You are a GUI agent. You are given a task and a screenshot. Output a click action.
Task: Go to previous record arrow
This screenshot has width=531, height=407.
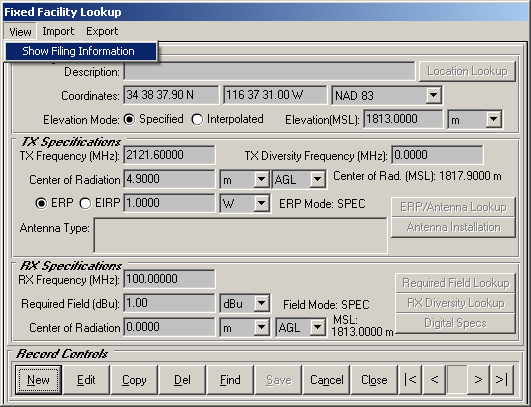pyautogui.click(x=434, y=380)
